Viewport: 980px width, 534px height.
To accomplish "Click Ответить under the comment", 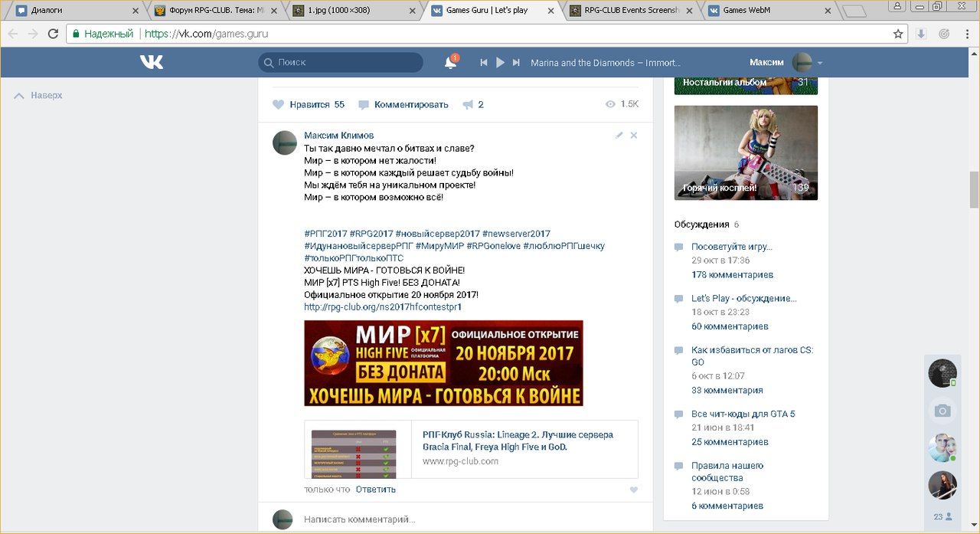I will [376, 489].
